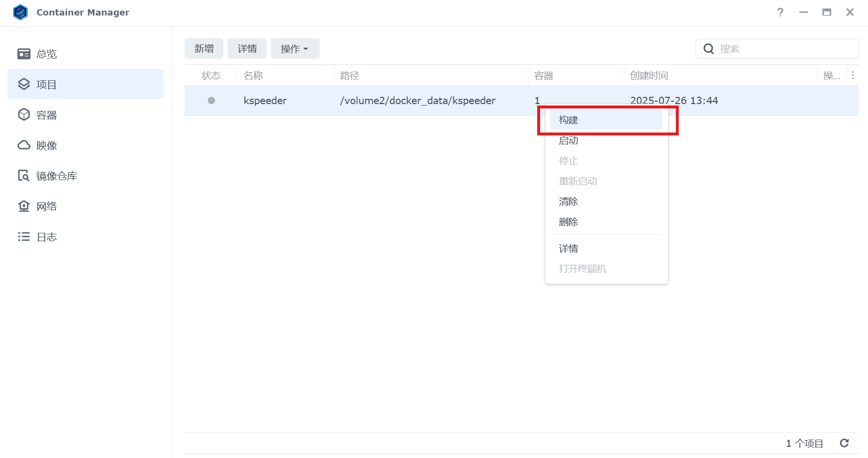This screenshot has height=458, width=868.
Task: Open the column options three-dot menu
Action: point(853,76)
